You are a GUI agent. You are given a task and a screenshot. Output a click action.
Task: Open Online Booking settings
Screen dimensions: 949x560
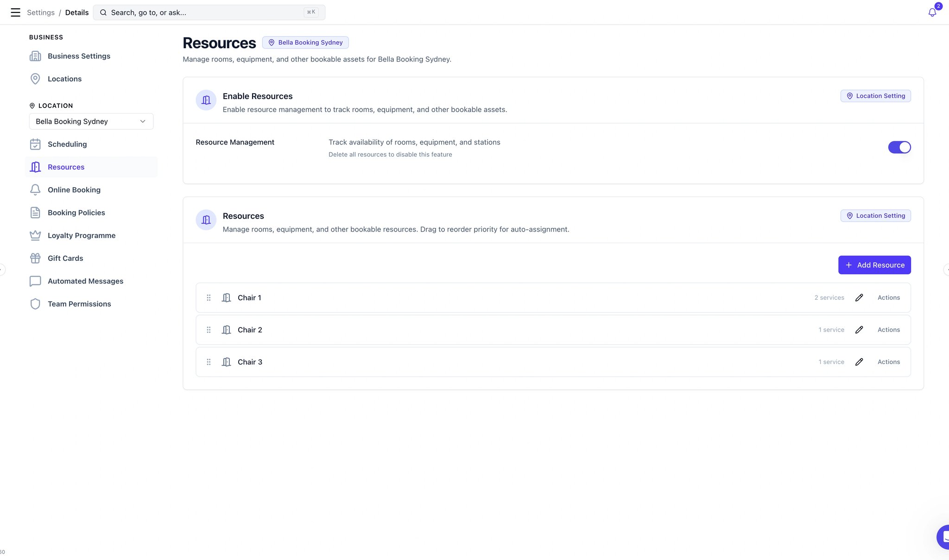pos(74,190)
